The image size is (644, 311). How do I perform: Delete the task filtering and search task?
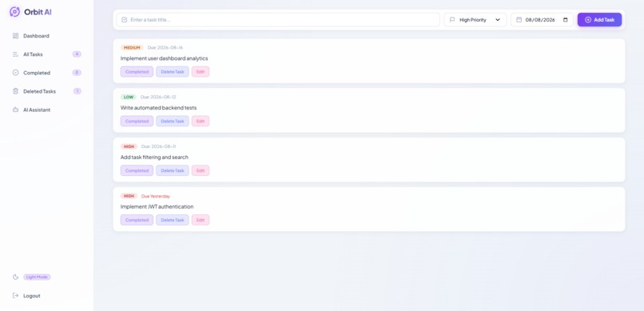[x=173, y=170]
